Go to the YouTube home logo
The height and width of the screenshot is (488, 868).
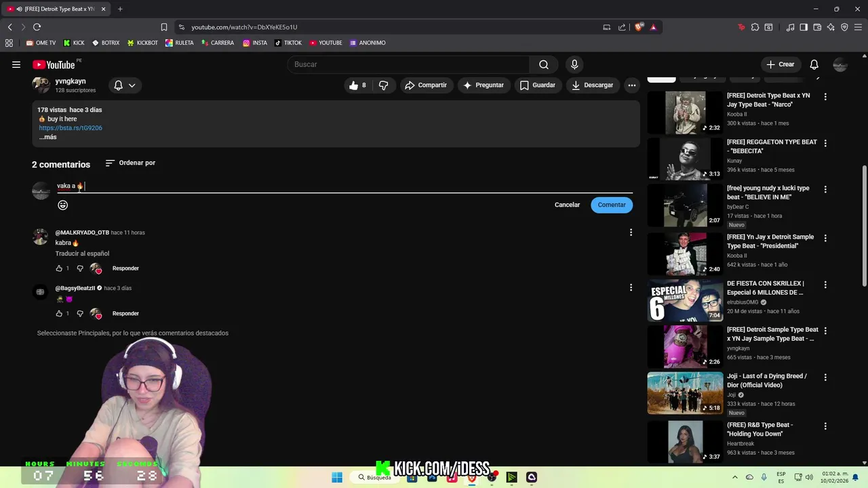tap(54, 64)
